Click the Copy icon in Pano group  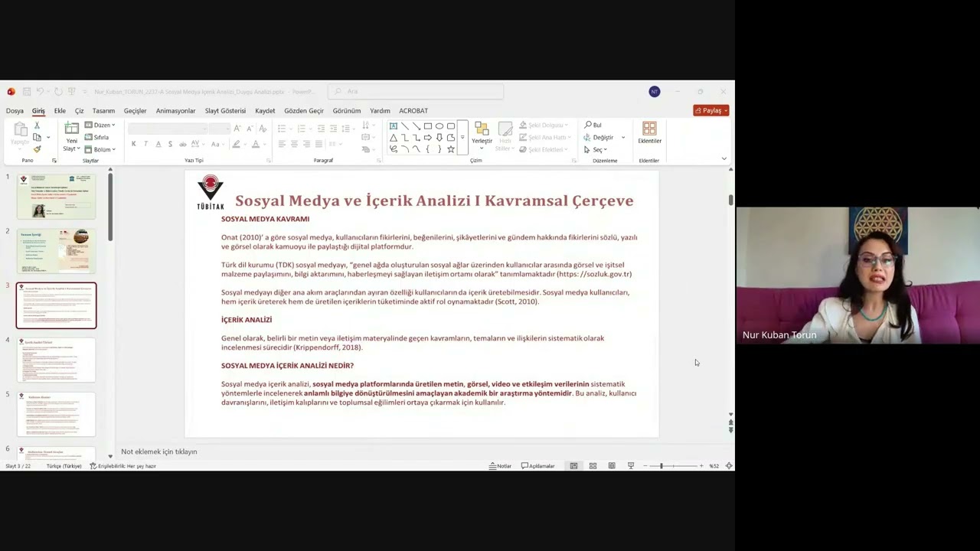point(37,137)
